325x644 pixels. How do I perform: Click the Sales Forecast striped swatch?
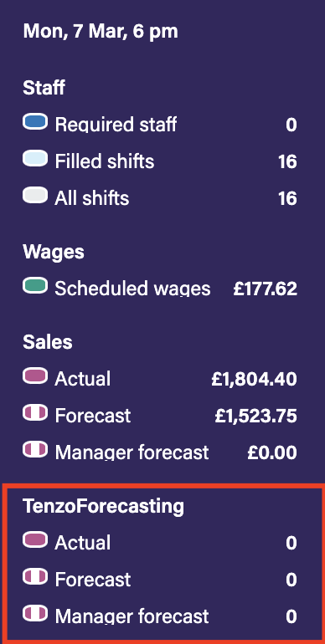point(35,413)
